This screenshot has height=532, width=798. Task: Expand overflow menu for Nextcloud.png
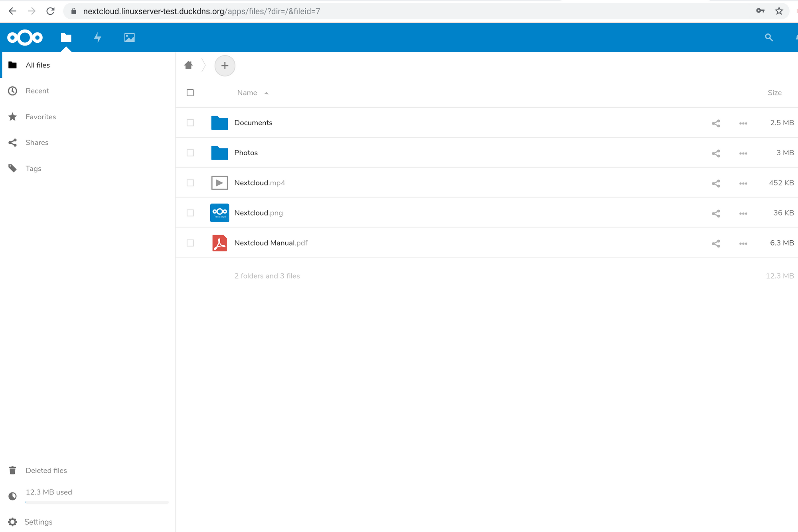tap(743, 213)
